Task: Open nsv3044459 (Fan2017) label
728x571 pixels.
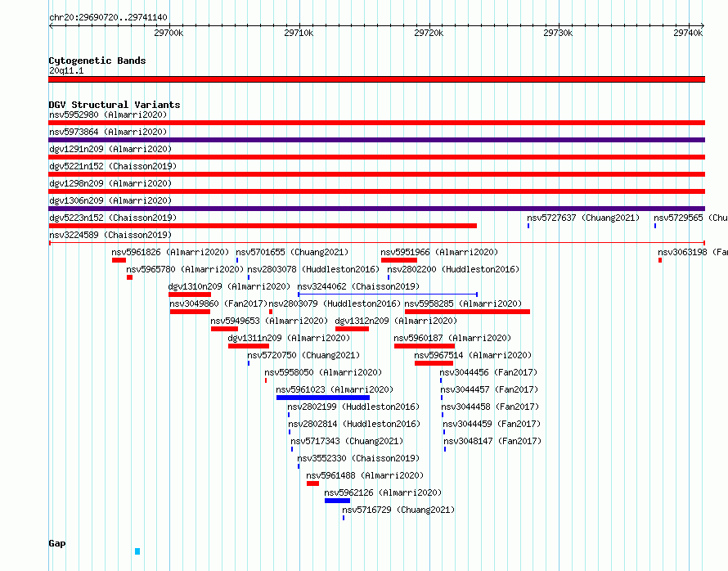Action: (492, 424)
